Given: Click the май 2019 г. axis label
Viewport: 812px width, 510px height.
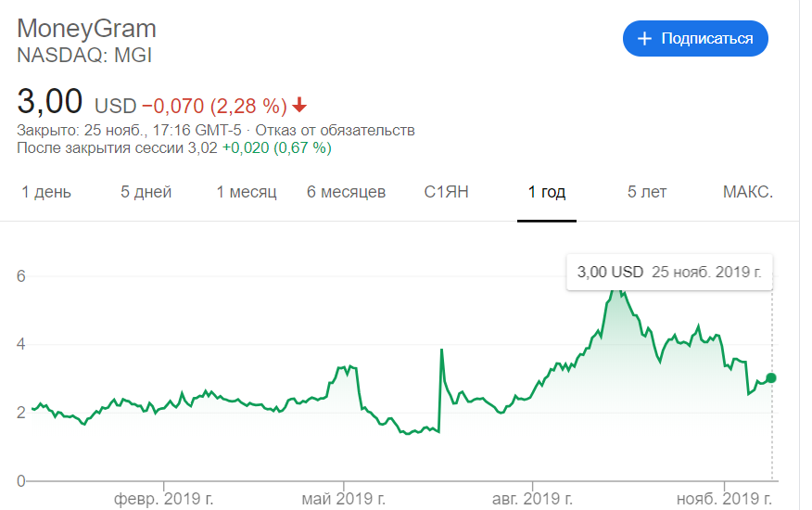Looking at the screenshot, I should click(343, 499).
